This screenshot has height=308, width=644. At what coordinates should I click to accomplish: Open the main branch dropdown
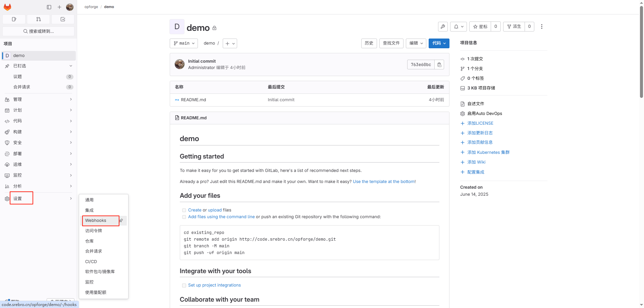click(184, 43)
